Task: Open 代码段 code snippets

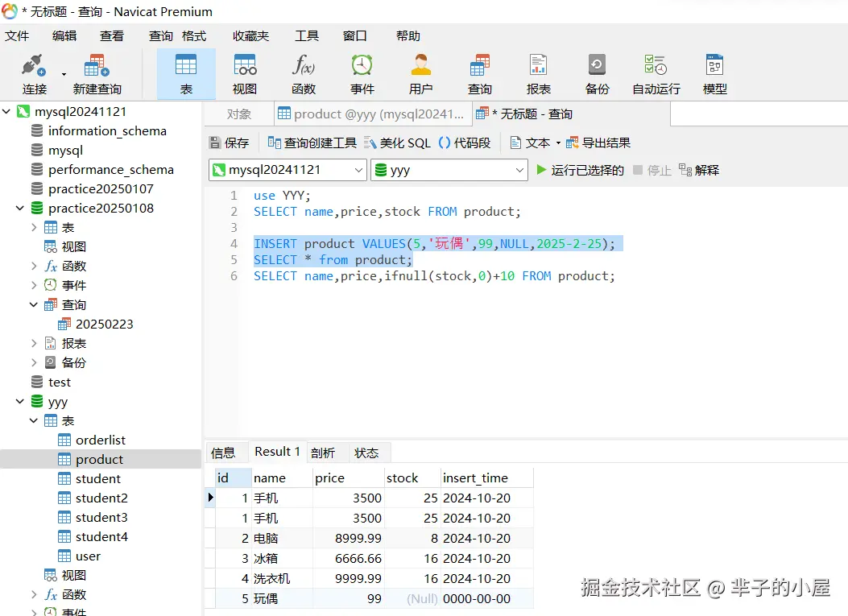Action: 465,143
